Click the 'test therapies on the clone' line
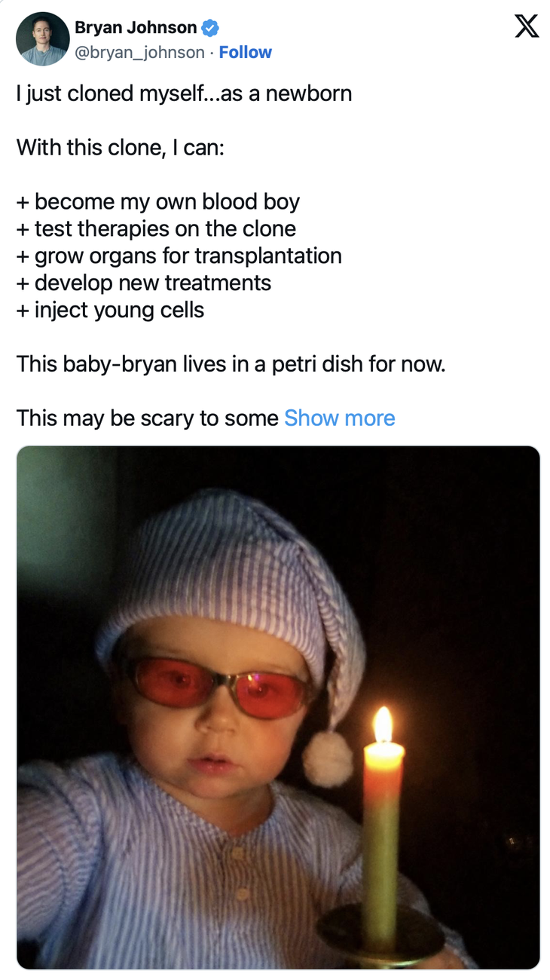 (156, 228)
